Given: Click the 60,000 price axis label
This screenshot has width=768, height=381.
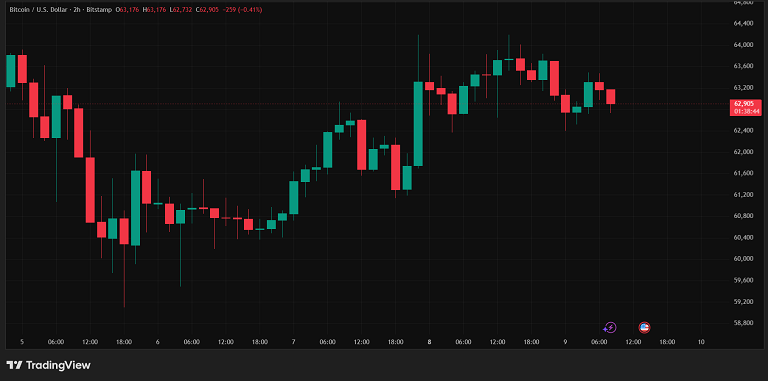Looking at the screenshot, I should coord(743,259).
